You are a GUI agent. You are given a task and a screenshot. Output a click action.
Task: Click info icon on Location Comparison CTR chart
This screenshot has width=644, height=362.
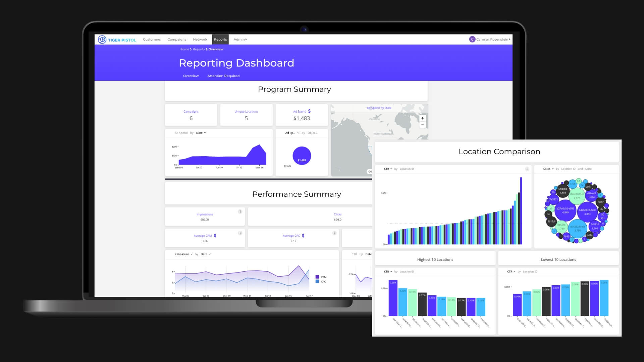tap(527, 169)
